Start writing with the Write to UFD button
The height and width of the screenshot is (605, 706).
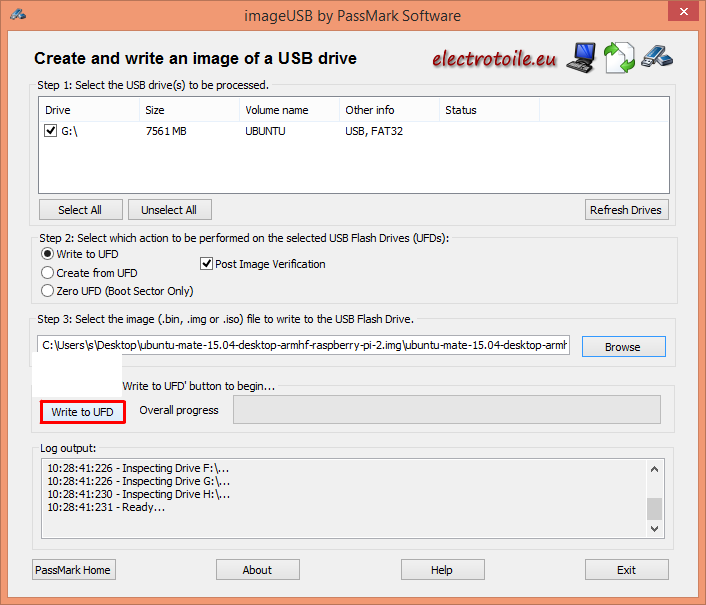click(82, 412)
